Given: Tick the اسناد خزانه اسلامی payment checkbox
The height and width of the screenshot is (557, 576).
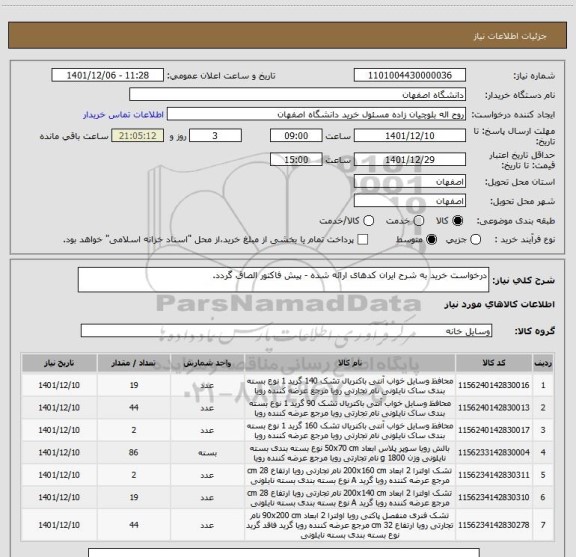Looking at the screenshot, I should (363, 240).
